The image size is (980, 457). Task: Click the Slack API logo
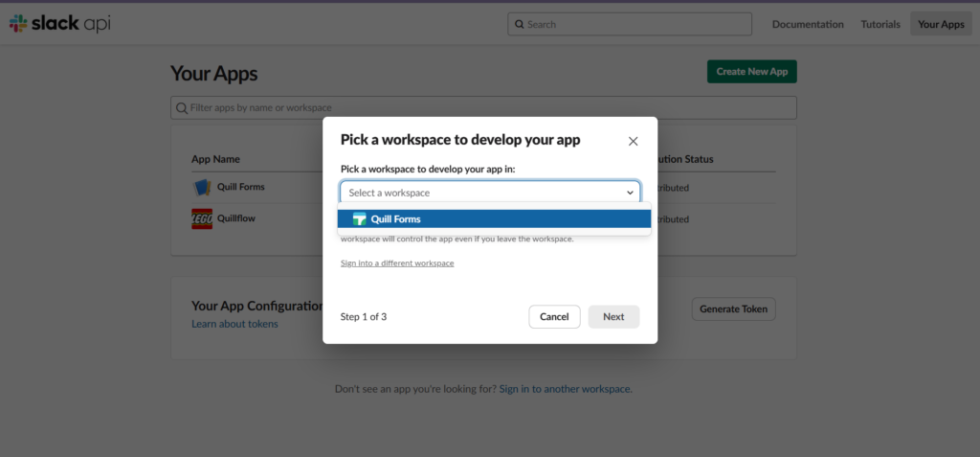coord(60,24)
